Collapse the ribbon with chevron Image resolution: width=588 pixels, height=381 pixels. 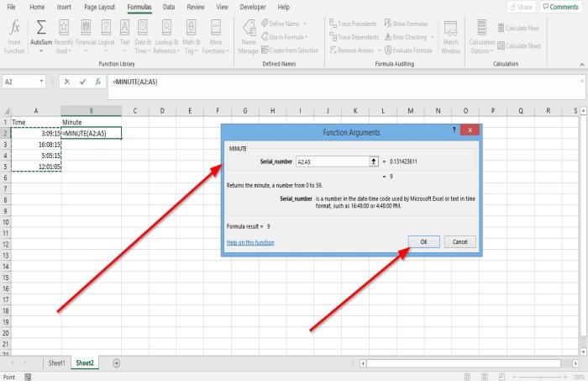point(582,65)
